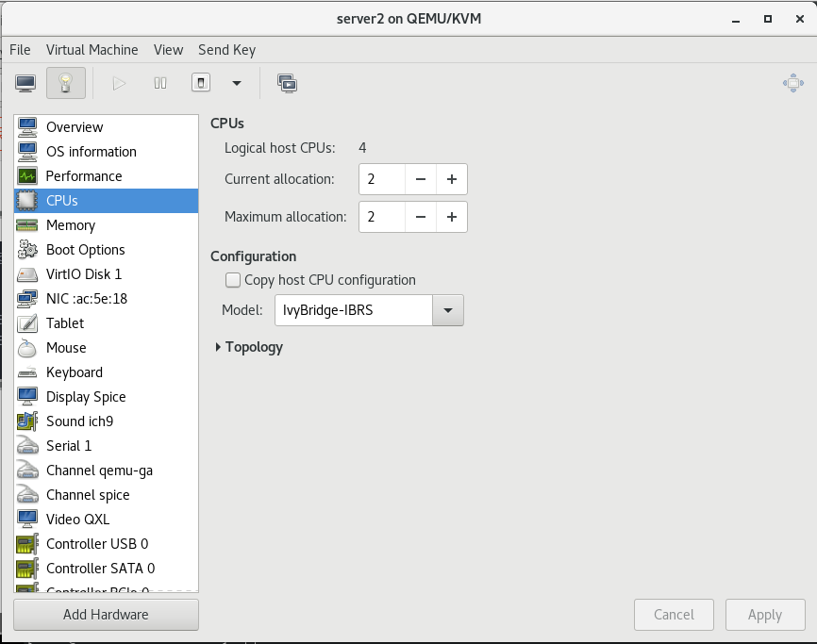Decrease Current allocation with minus button

pyautogui.click(x=421, y=179)
